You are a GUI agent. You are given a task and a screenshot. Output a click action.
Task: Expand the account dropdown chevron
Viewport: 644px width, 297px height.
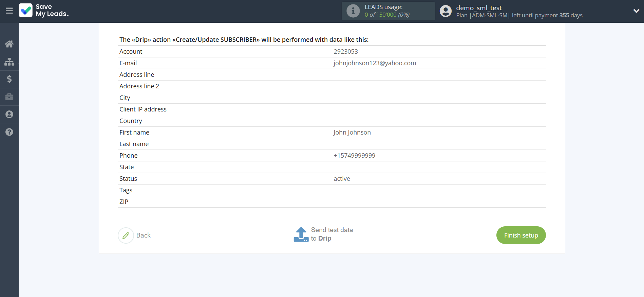[636, 11]
